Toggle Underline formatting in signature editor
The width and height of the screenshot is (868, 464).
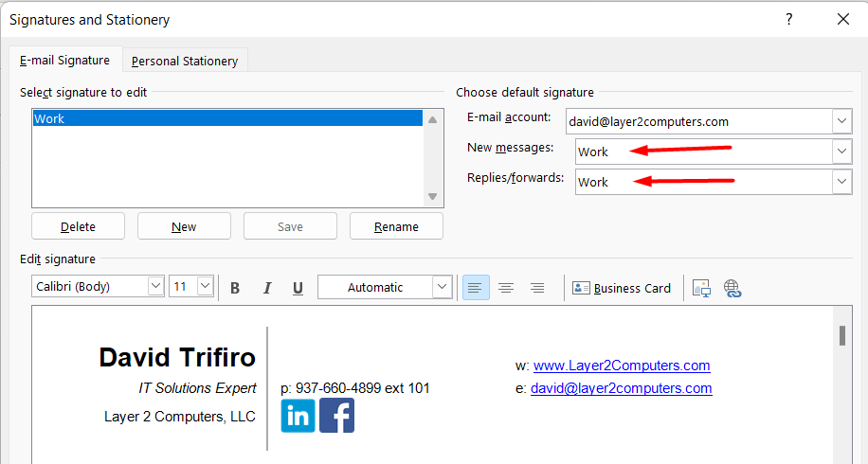(x=298, y=288)
